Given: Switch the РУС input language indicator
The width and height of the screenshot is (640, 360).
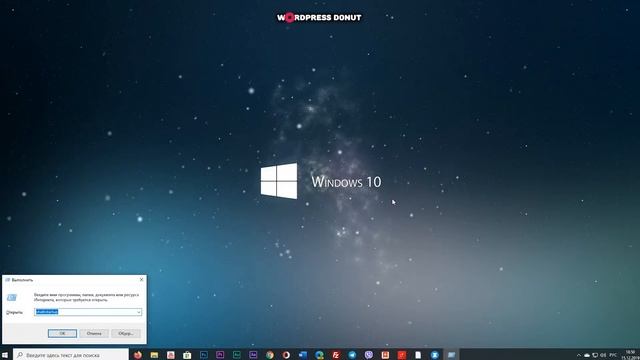Looking at the screenshot, I should point(613,355).
